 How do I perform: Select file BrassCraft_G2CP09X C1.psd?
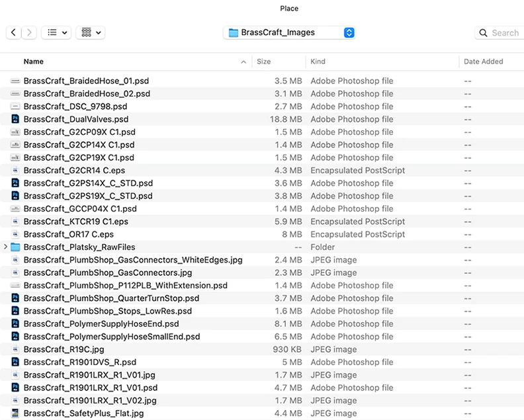click(x=79, y=132)
